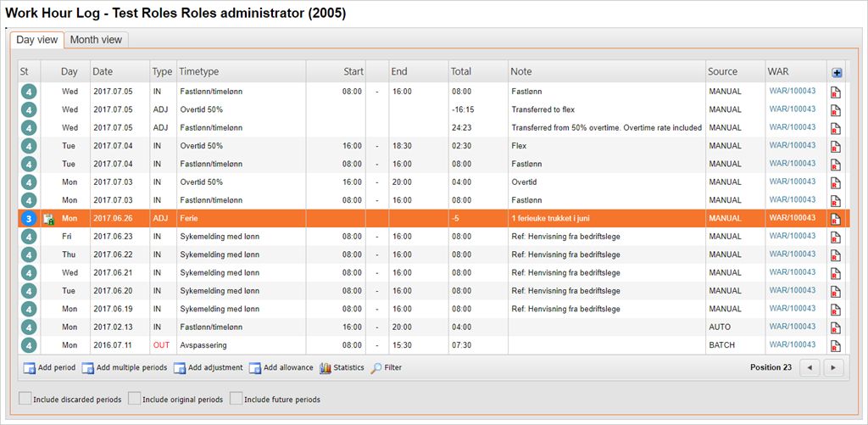This screenshot has width=868, height=425.
Task: Open the Add adjustment dialog
Action: point(208,367)
